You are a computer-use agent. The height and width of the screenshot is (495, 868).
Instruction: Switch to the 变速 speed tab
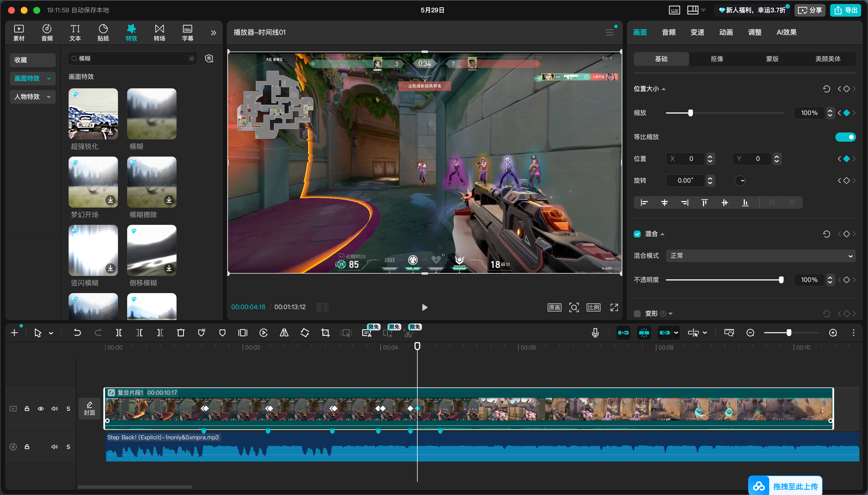click(x=697, y=32)
